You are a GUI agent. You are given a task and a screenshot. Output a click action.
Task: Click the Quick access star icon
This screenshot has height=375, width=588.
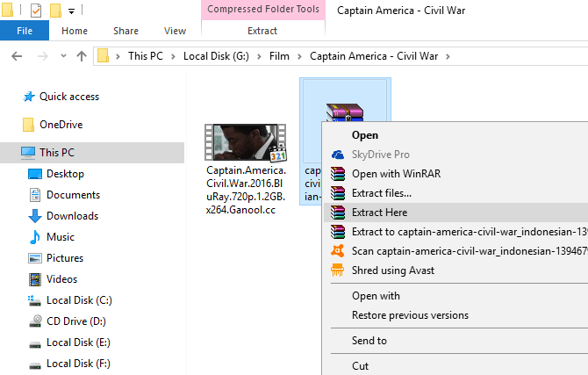point(29,97)
